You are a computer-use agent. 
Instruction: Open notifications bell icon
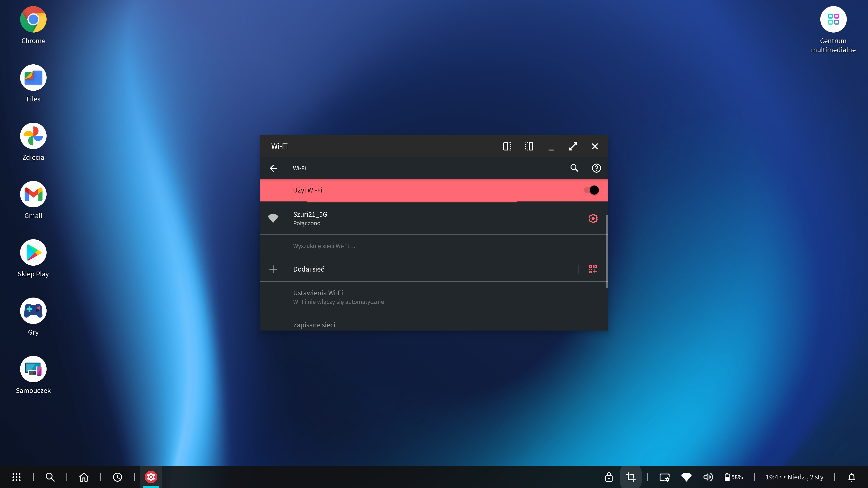851,477
